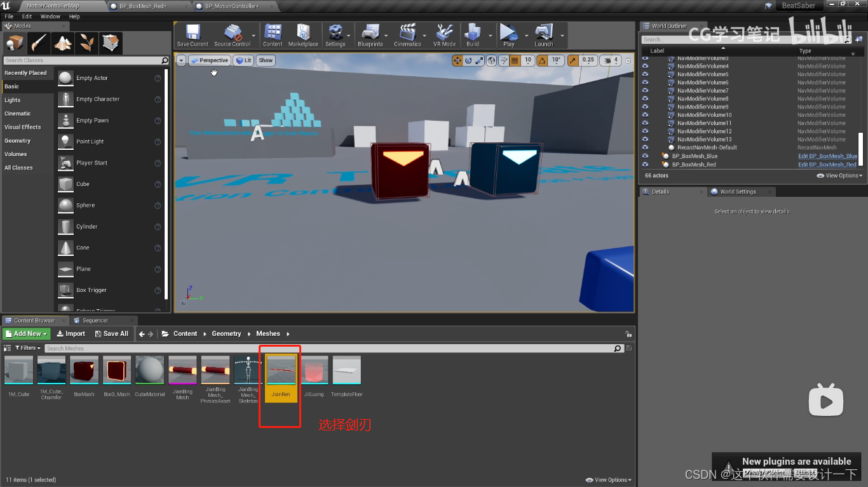The height and width of the screenshot is (487, 868).
Task: Click the help icon beside Cube
Action: point(158,184)
